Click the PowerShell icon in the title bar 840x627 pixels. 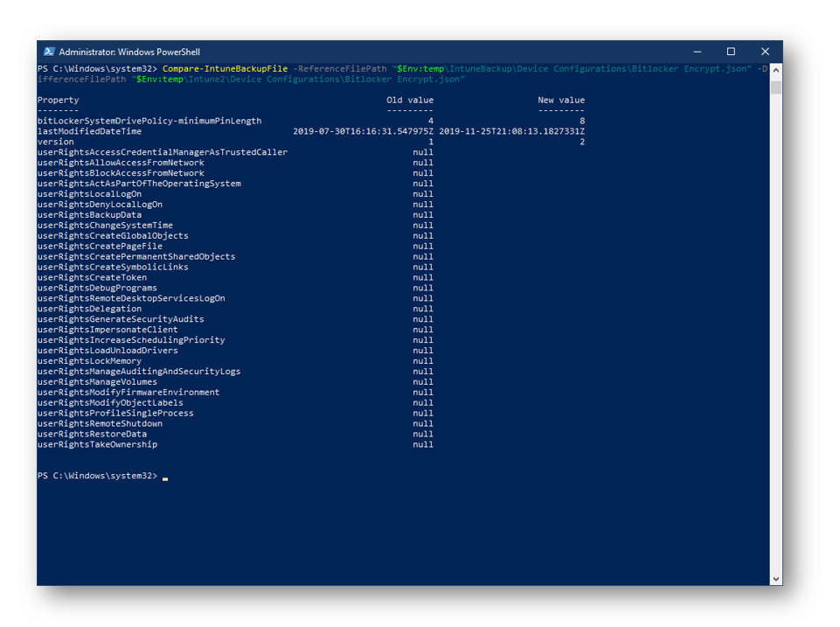49,52
